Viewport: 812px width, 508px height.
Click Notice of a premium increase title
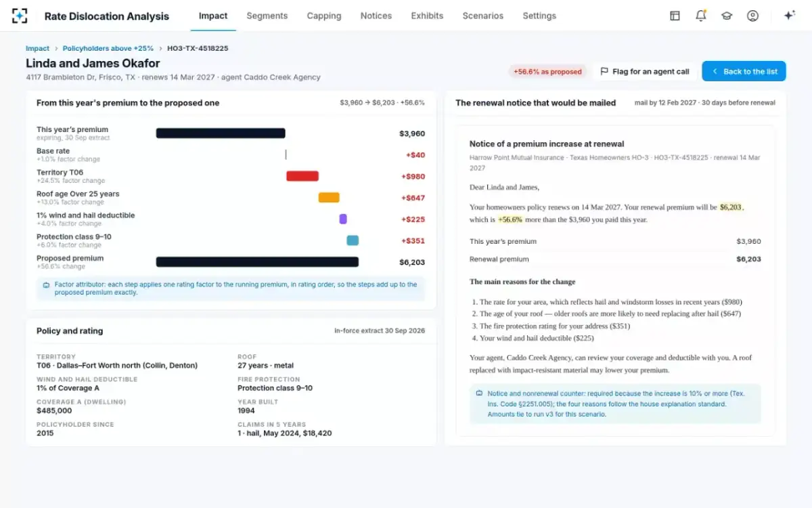[547, 144]
